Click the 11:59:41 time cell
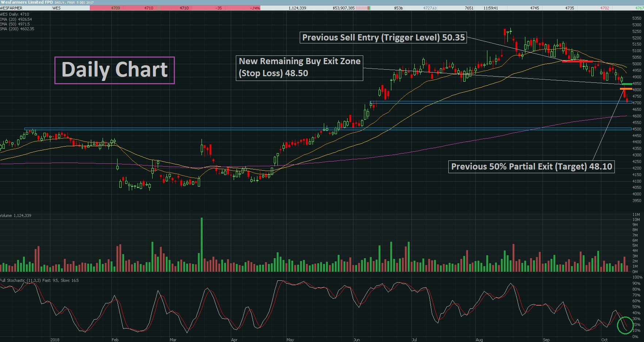 [490, 8]
